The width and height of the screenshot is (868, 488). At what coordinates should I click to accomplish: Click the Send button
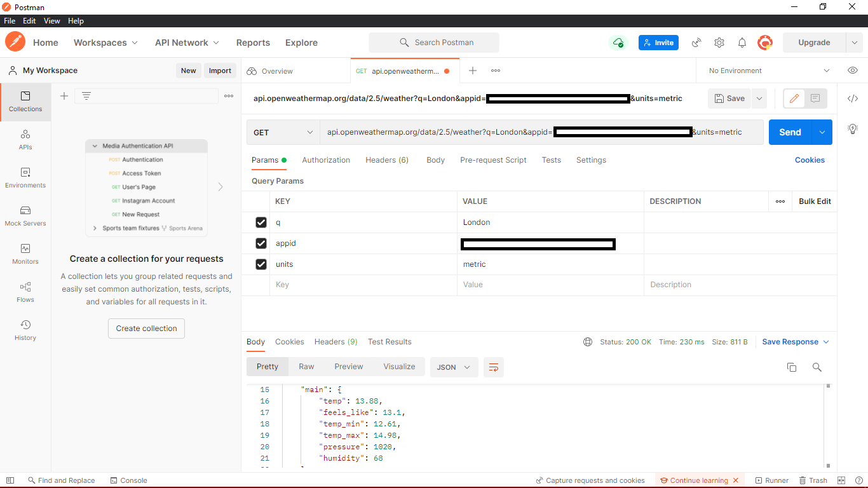790,132
